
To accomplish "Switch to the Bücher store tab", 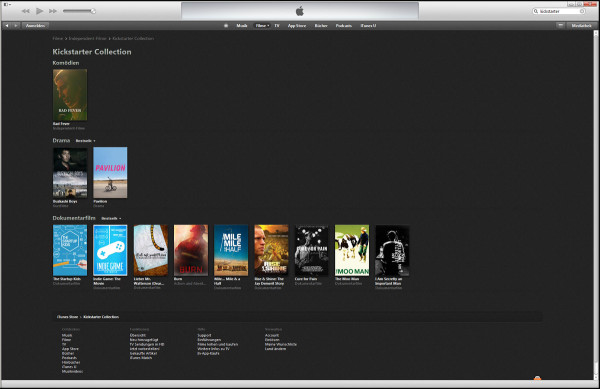I will point(321,26).
